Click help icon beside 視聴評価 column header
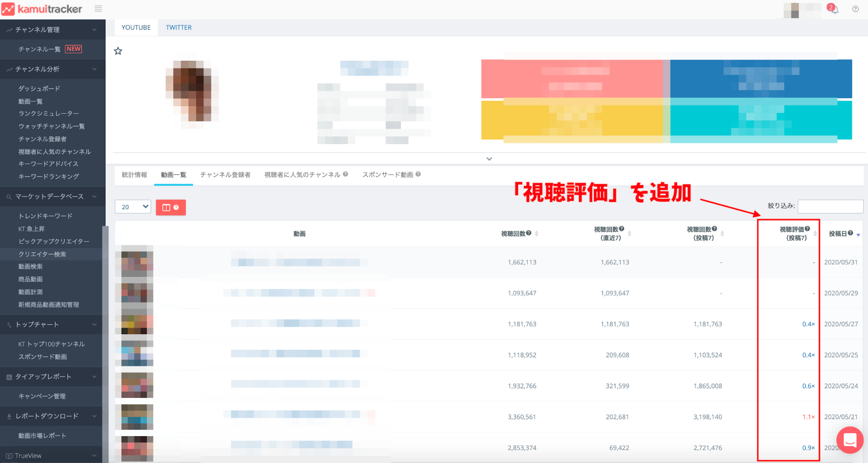 [807, 229]
